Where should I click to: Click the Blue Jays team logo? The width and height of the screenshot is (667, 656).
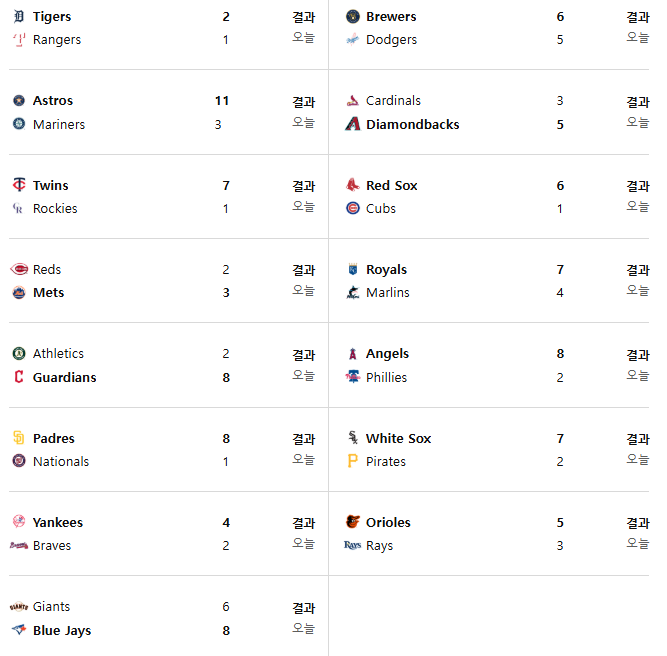(19, 629)
